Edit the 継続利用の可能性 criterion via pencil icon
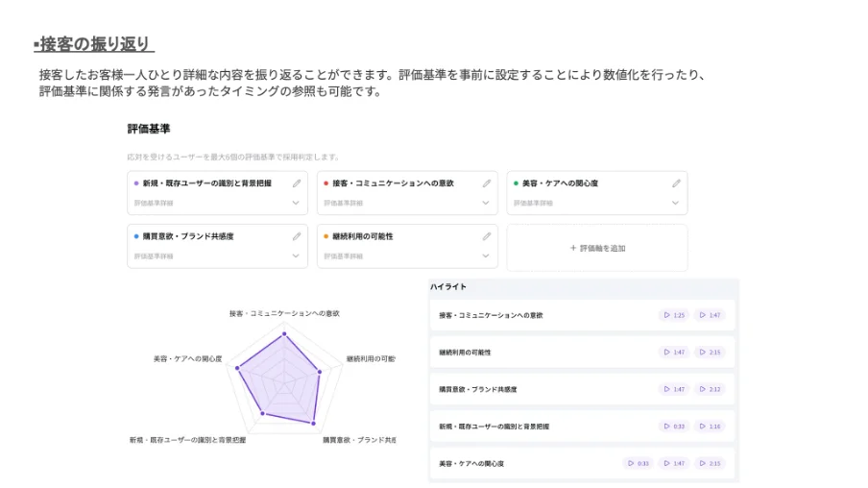The image size is (868, 488). [487, 236]
